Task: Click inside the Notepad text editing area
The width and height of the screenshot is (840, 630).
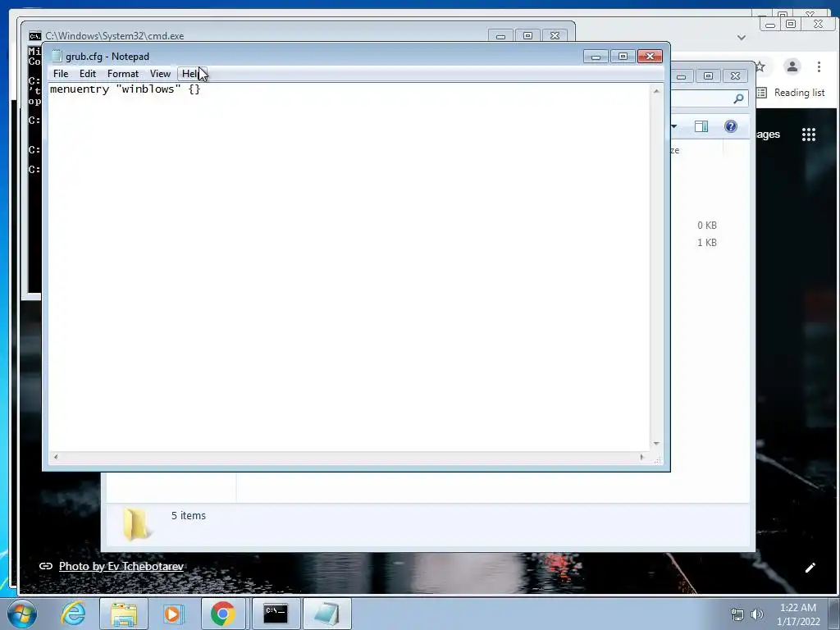Action: click(349, 268)
